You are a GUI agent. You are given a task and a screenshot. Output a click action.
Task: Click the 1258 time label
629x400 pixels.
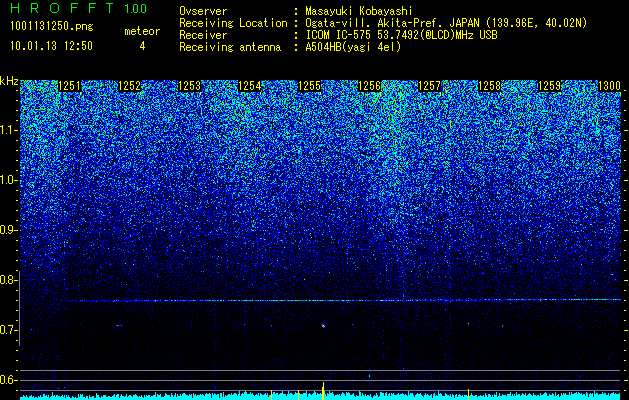489,86
